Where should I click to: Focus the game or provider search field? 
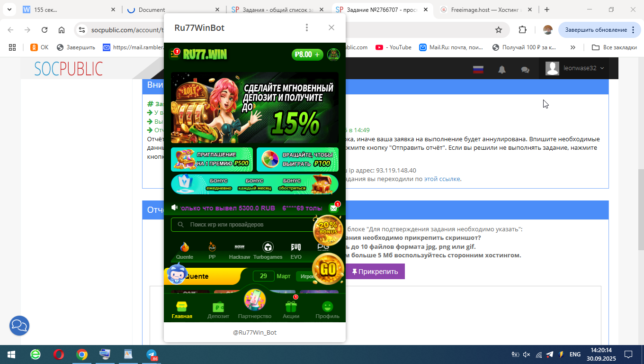pyautogui.click(x=244, y=225)
